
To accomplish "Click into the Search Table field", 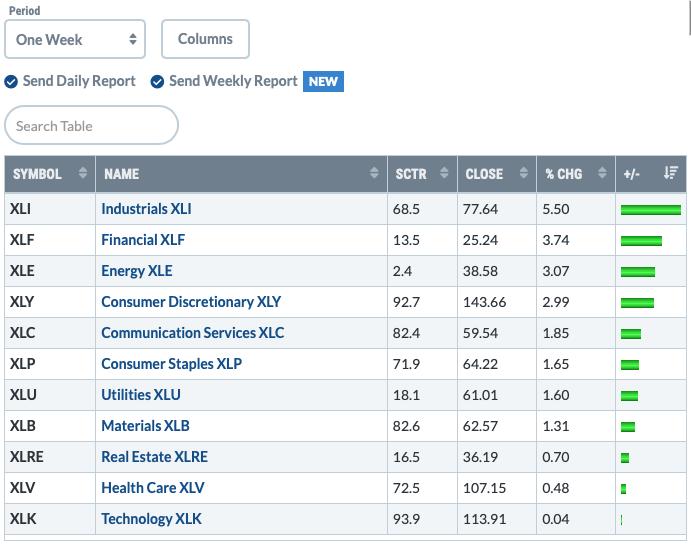I will tap(91, 125).
